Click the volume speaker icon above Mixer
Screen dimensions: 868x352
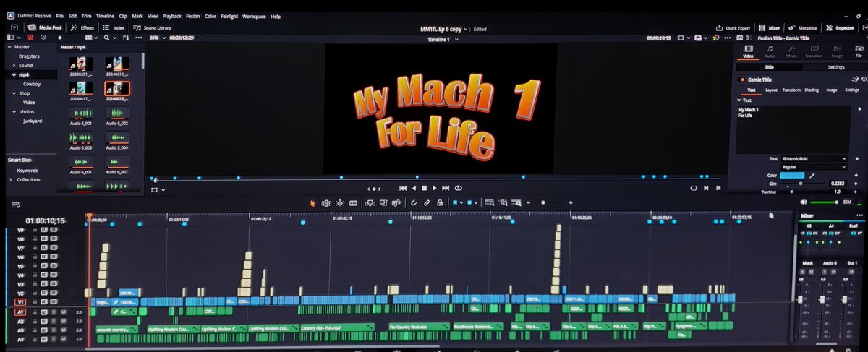coord(802,202)
